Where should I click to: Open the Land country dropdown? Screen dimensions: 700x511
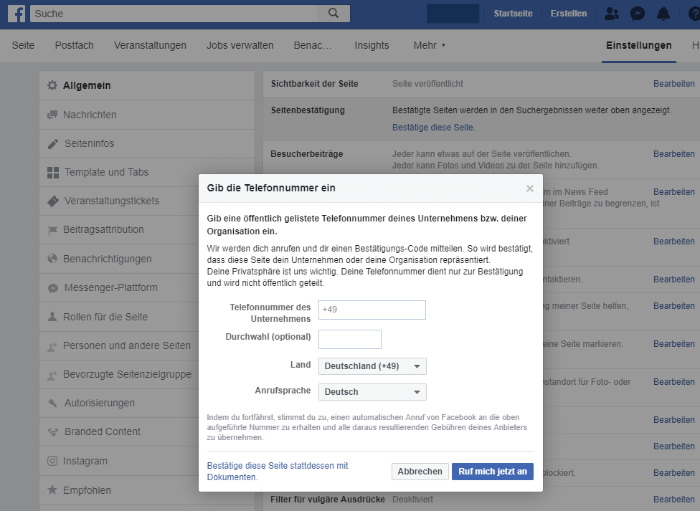coord(372,366)
